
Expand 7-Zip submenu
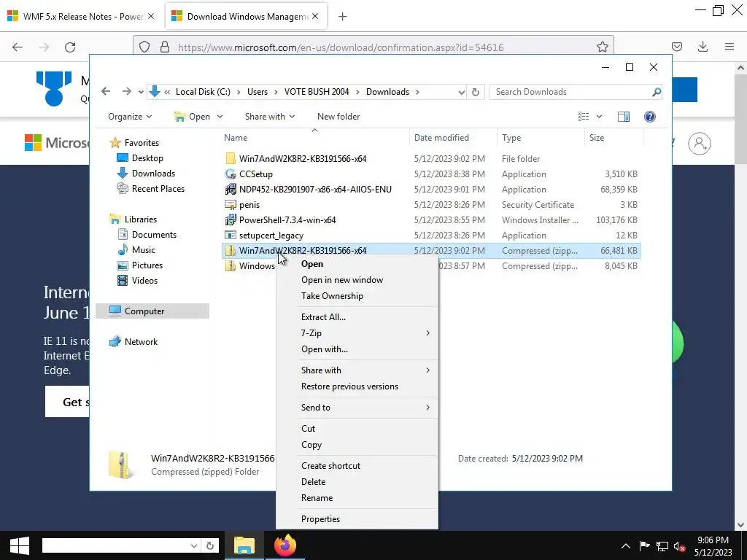(357, 332)
